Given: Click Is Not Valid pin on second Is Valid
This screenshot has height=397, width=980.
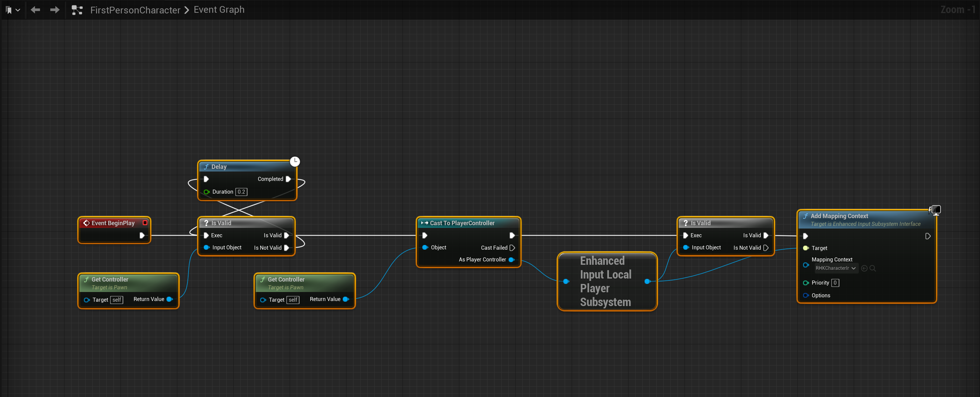Looking at the screenshot, I should click(765, 248).
